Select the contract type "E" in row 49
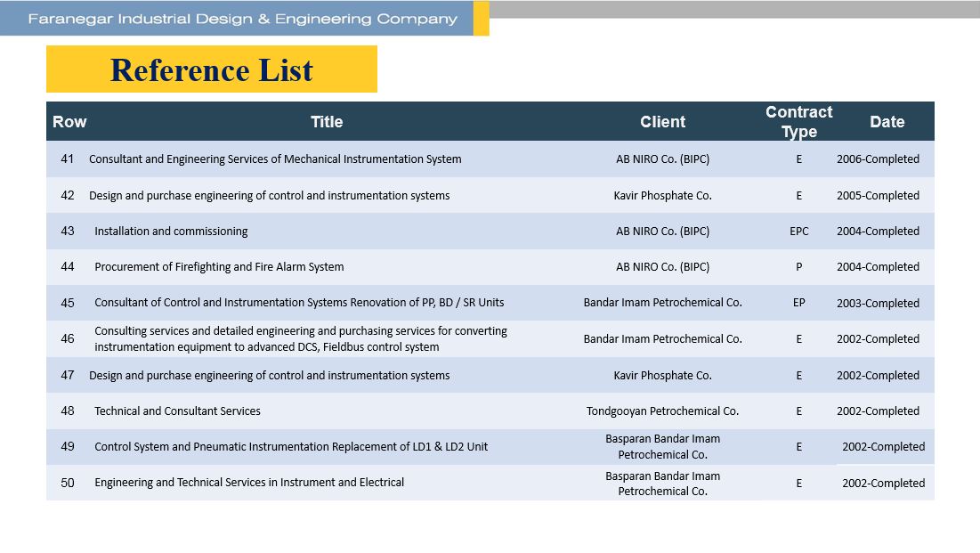This screenshot has height=553, width=980. pyautogui.click(x=798, y=446)
